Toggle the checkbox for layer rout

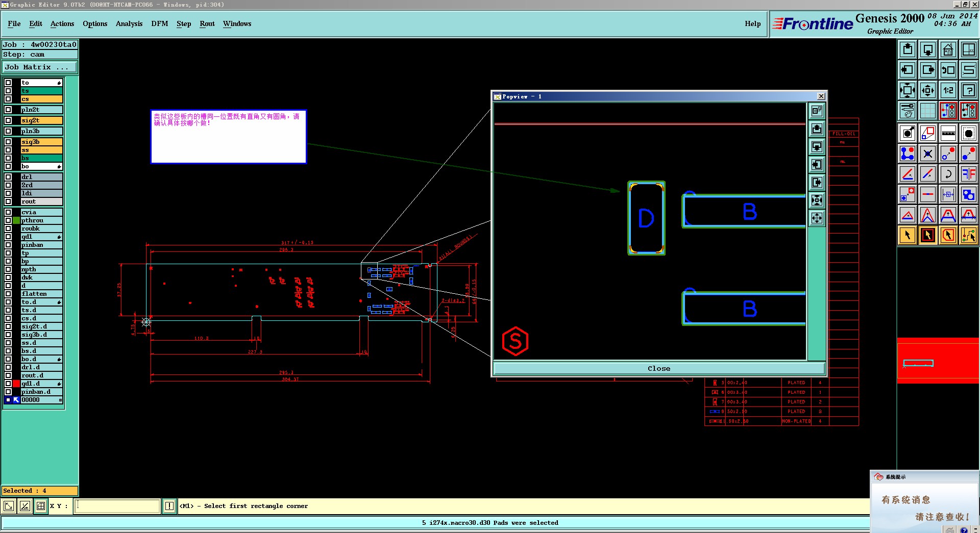[8, 201]
